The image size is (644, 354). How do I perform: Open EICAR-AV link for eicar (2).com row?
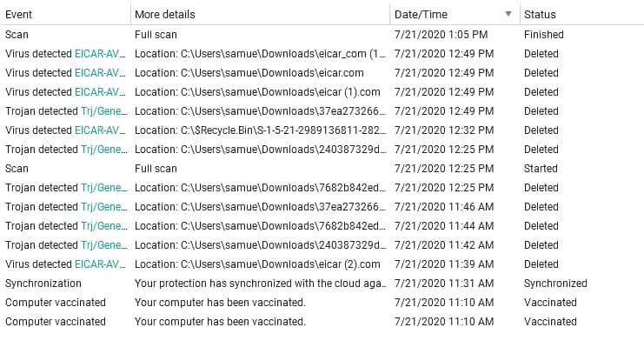coord(101,264)
